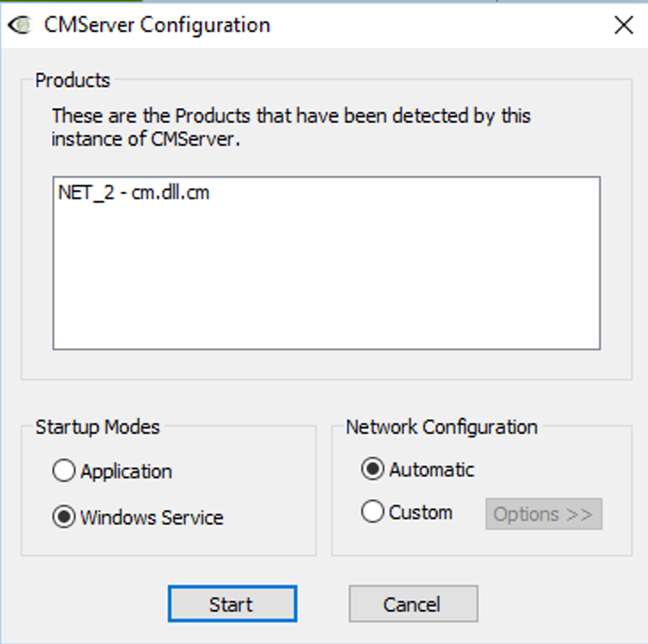Enable Automatic network configuration radio circle
The width and height of the screenshot is (648, 644).
tap(372, 469)
